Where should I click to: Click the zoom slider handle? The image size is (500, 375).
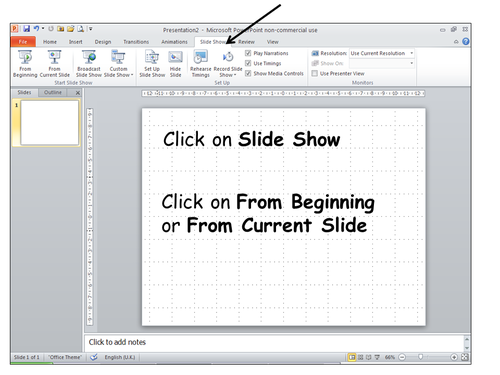click(421, 357)
